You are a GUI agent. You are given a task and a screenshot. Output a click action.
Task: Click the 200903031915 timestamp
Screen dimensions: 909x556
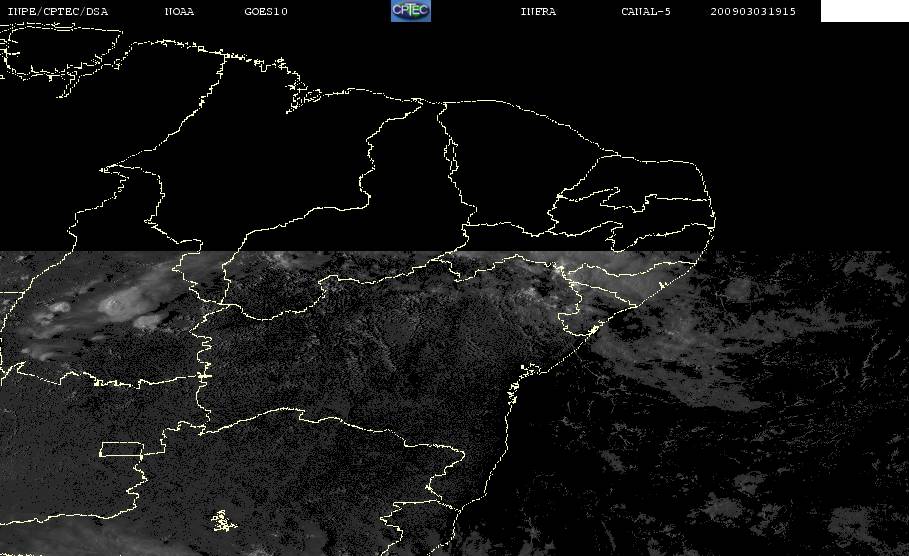click(753, 11)
